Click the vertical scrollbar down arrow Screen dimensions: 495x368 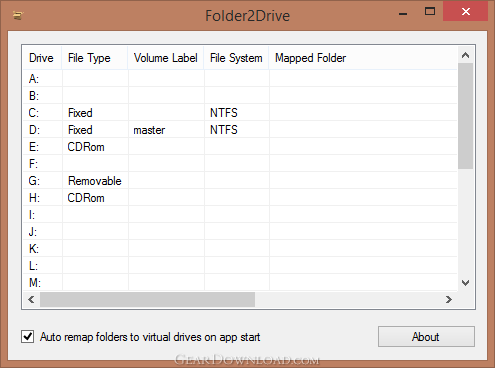tap(465, 283)
